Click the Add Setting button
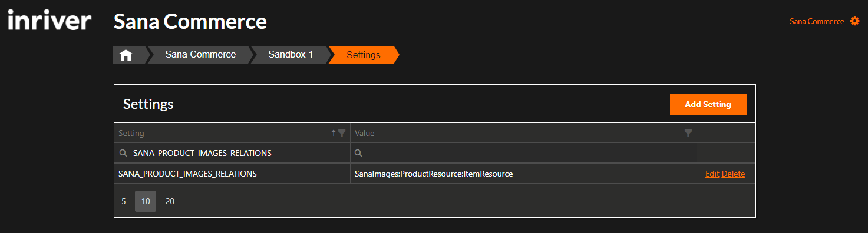This screenshot has width=868, height=233. pyautogui.click(x=708, y=104)
